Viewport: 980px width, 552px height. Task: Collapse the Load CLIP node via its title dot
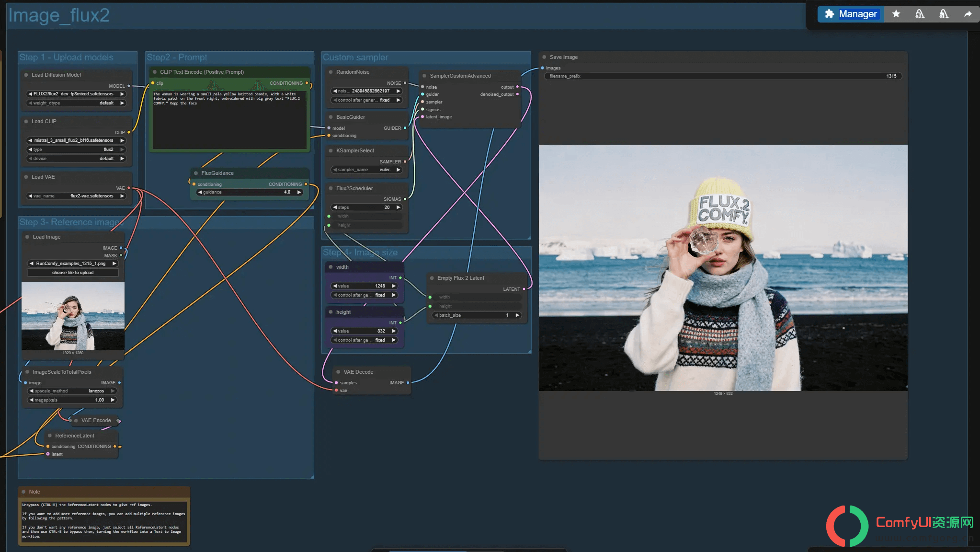pyautogui.click(x=26, y=121)
